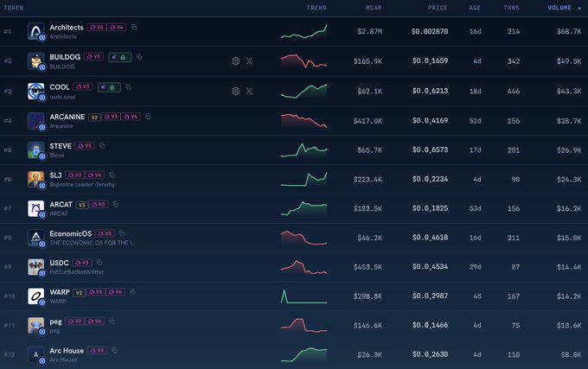Image resolution: width=588 pixels, height=369 pixels.
Task: Click the V3 badge on STEVE
Action: tap(85, 146)
